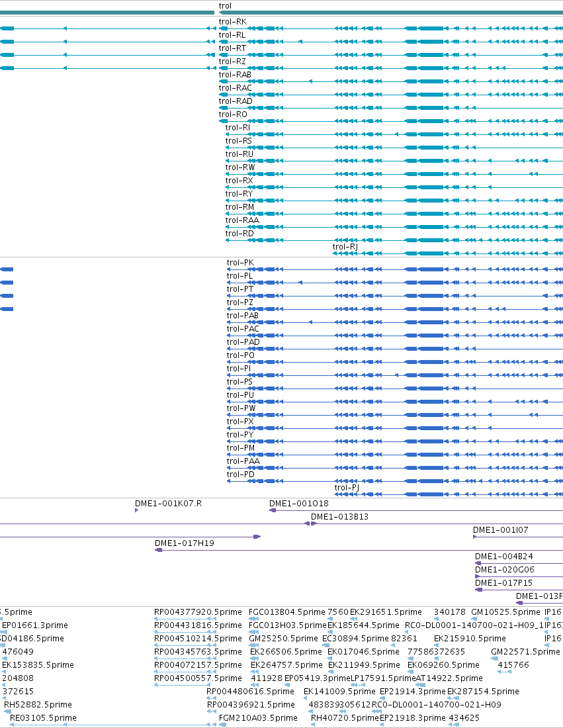This screenshot has height=728, width=563.
Task: Click clone DME1-001K07.R label
Action: click(x=169, y=504)
